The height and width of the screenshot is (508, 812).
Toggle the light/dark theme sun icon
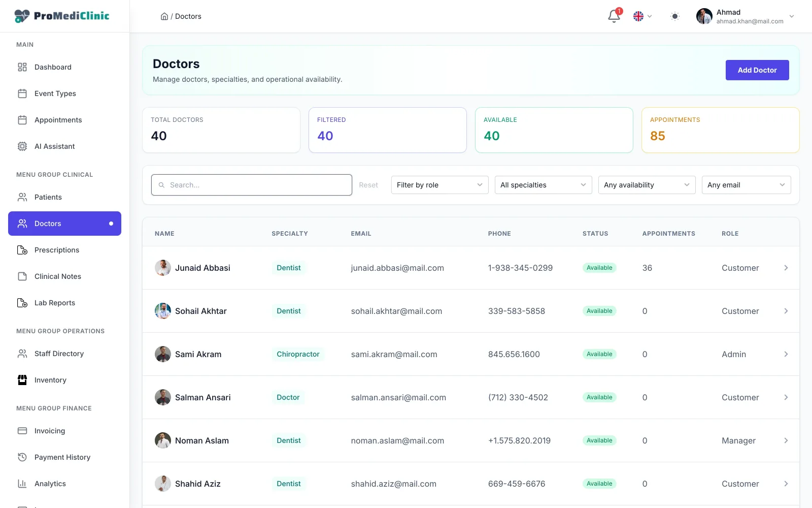coord(674,16)
